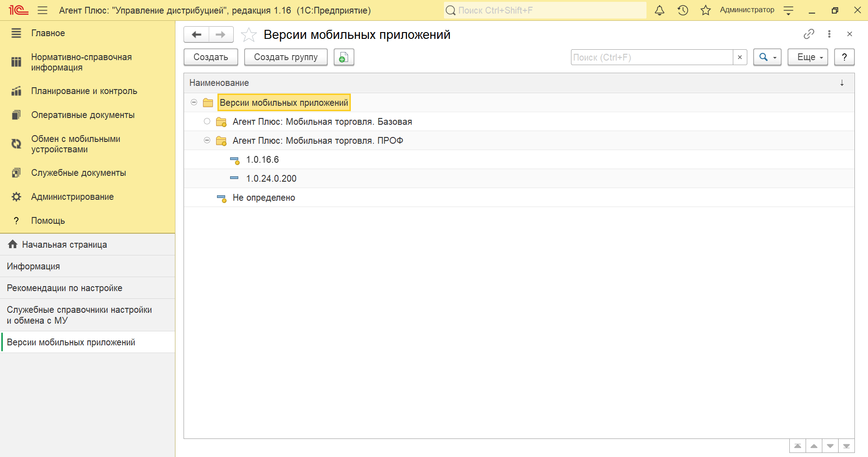Open the 1C main menu logo
This screenshot has height=457, width=868.
click(19, 10)
